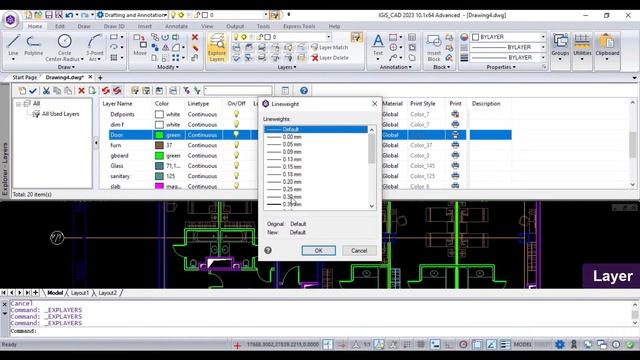Screen dimensions: 640x360
Task: Click the red Erase icon in Modify panel
Action: [195, 37]
